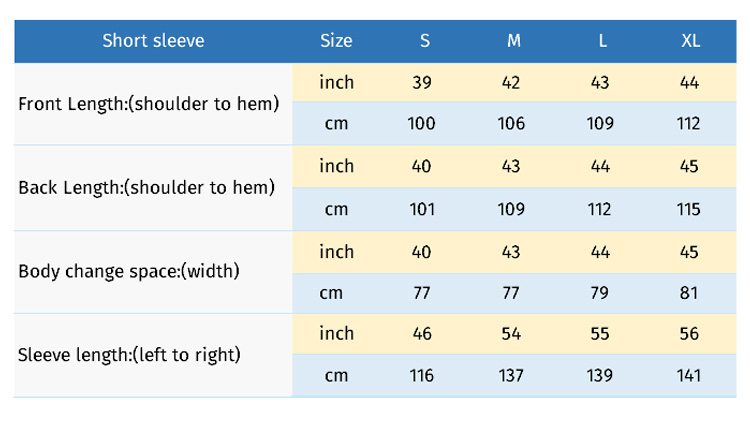Select the "M" size column header
Viewport: 750px width, 423px height.
point(513,41)
